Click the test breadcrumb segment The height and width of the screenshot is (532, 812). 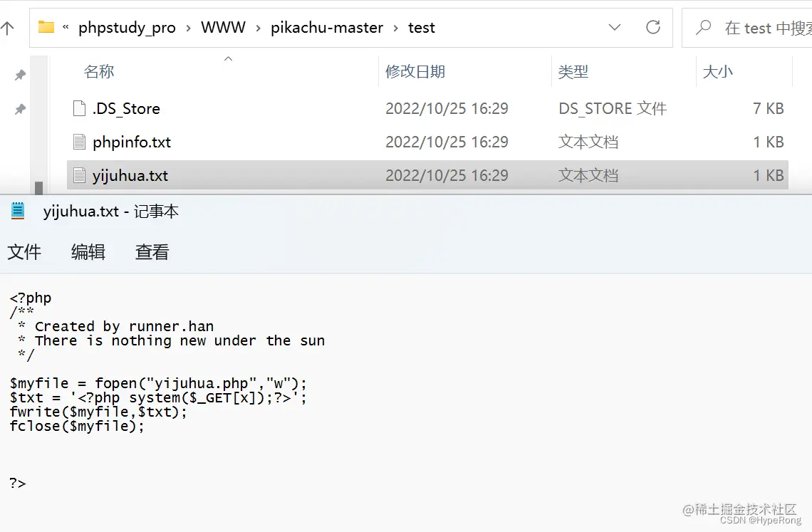click(x=422, y=28)
